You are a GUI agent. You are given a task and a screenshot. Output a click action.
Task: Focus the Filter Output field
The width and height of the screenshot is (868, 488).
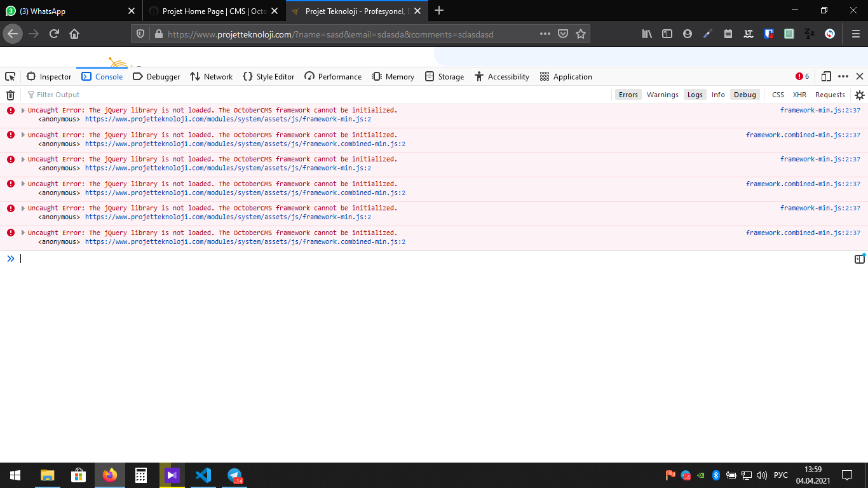click(318, 95)
